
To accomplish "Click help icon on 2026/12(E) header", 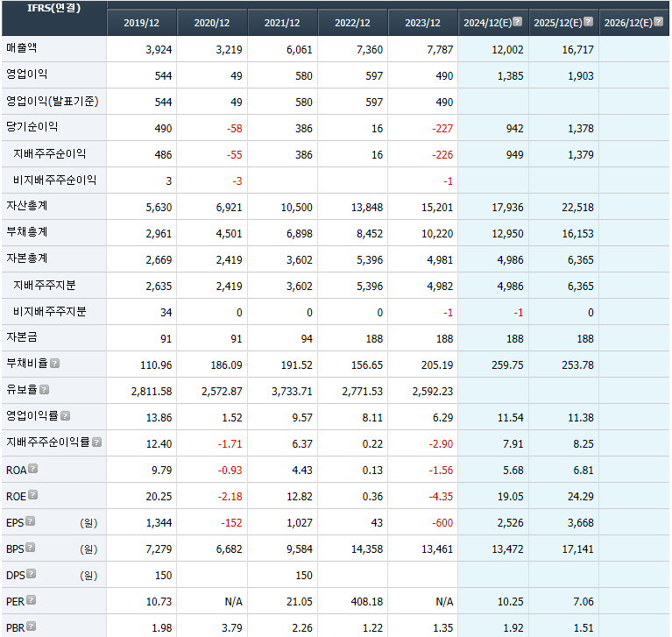I will (658, 22).
